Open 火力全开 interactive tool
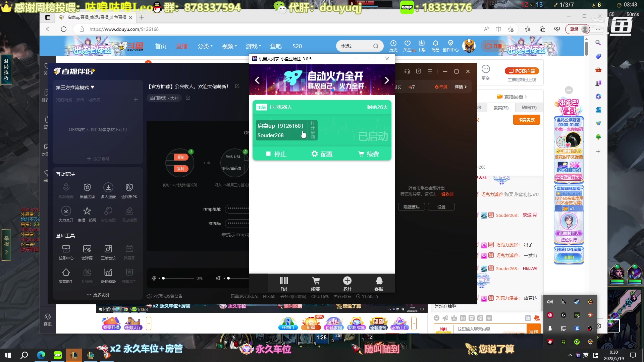The image size is (644, 362). [x=66, y=214]
